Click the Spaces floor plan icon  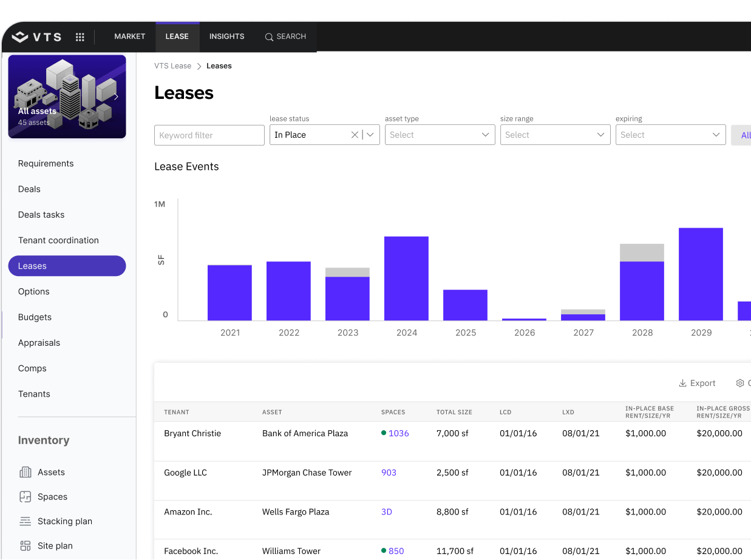[x=25, y=496]
